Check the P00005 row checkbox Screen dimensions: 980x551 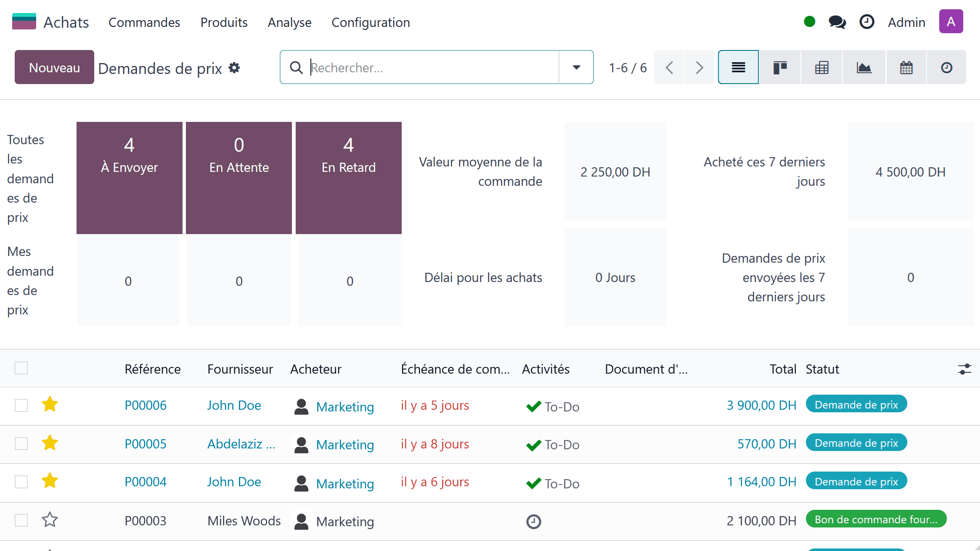pyautogui.click(x=21, y=443)
